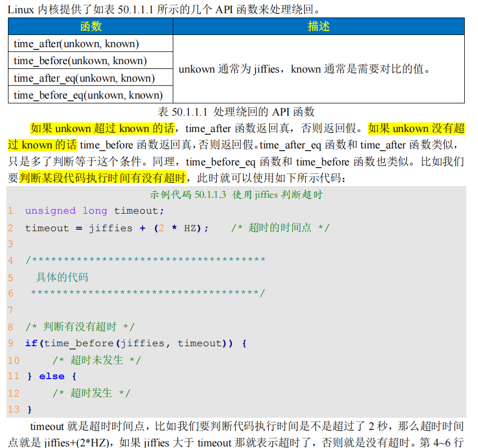Click comment 判断有没有超时
Screen dimensions: 478x448
tap(80, 327)
